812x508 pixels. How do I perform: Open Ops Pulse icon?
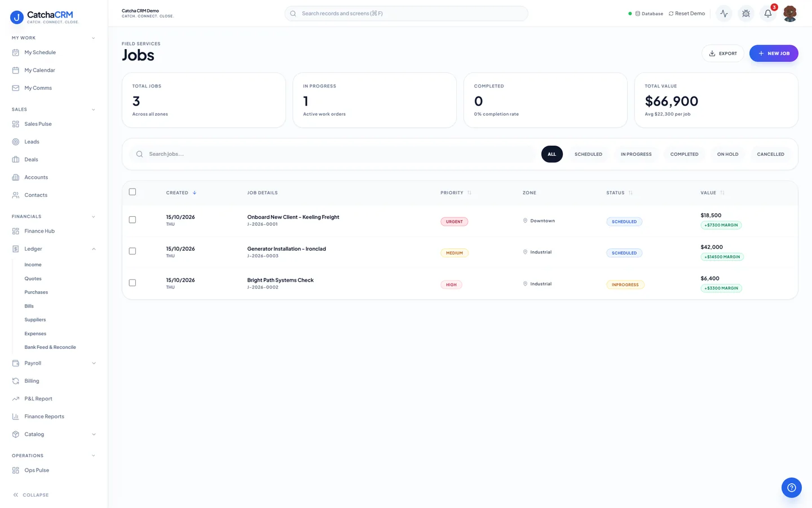point(16,470)
